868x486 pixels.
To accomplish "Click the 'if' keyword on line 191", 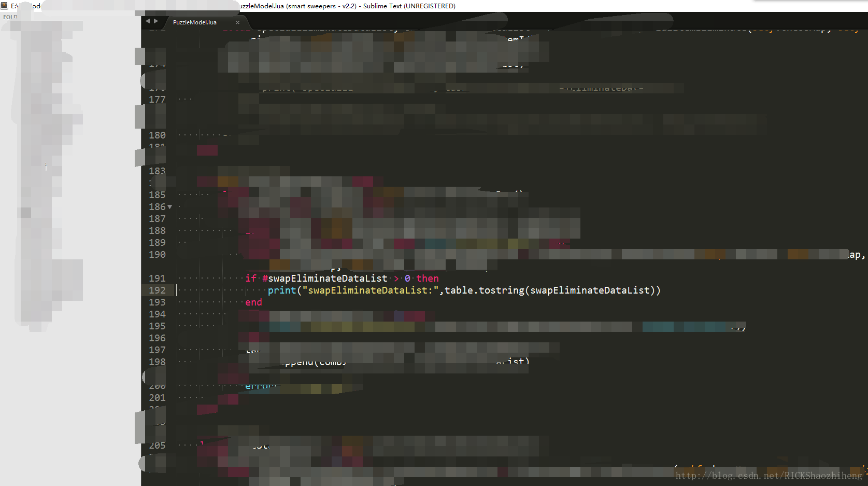I will pyautogui.click(x=251, y=279).
